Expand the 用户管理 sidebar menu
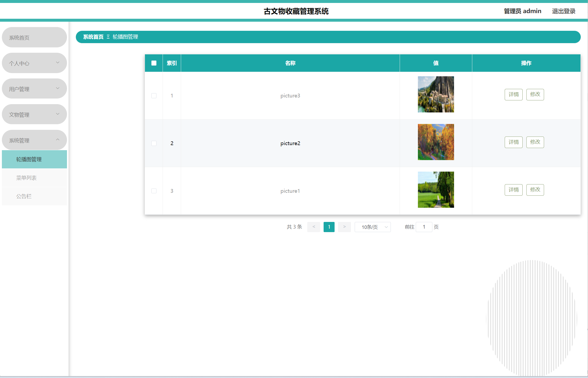The width and height of the screenshot is (588, 378). click(34, 89)
